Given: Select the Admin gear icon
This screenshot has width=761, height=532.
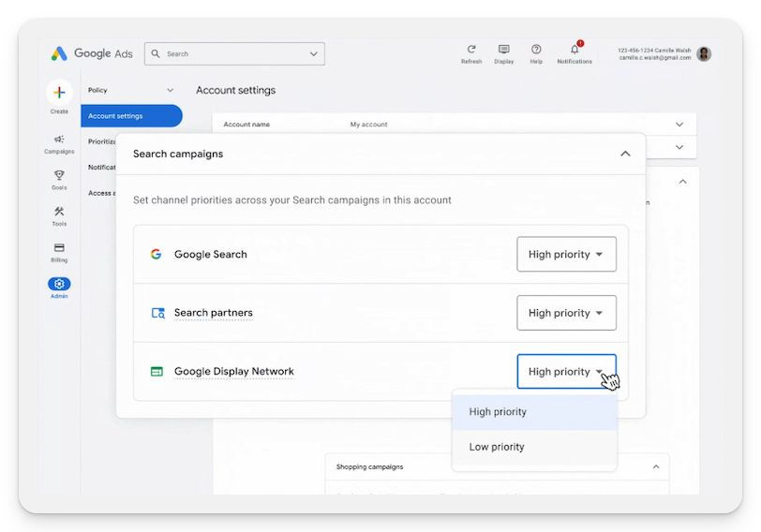Looking at the screenshot, I should click(x=59, y=284).
